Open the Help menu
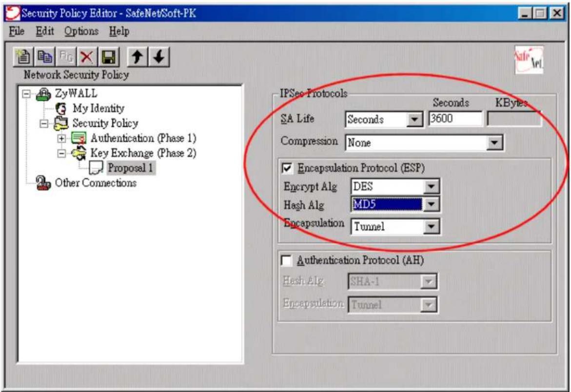The height and width of the screenshot is (392, 571). click(x=119, y=31)
